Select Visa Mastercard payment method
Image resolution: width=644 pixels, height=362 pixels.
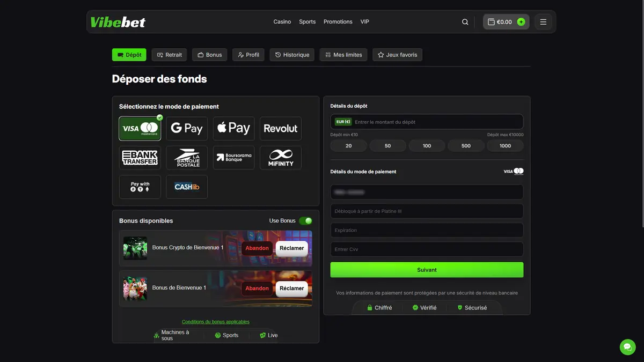[140, 129]
